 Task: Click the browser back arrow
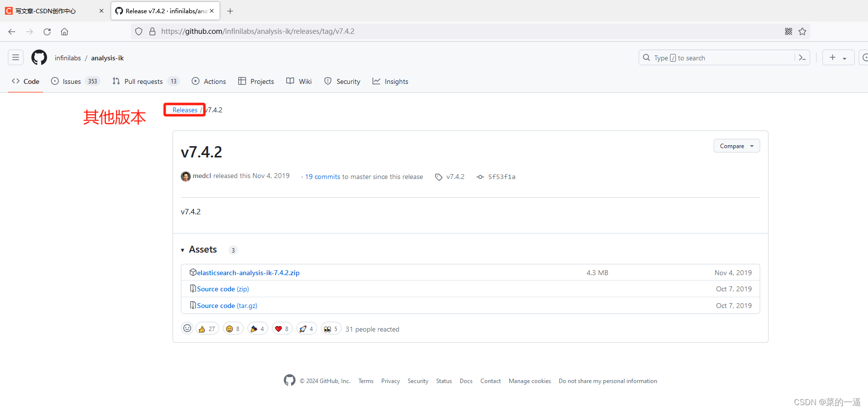(x=12, y=31)
